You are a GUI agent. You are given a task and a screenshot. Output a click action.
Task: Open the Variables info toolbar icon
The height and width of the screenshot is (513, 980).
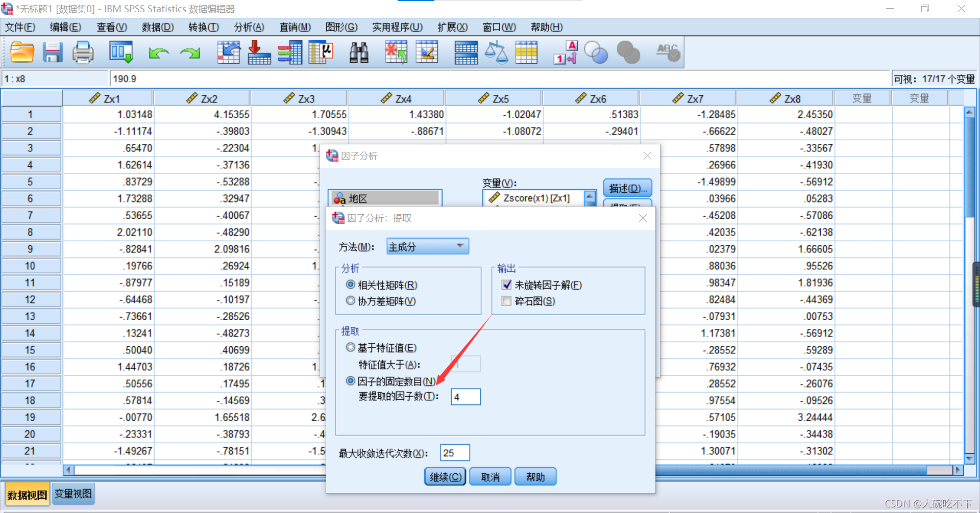tap(290, 52)
